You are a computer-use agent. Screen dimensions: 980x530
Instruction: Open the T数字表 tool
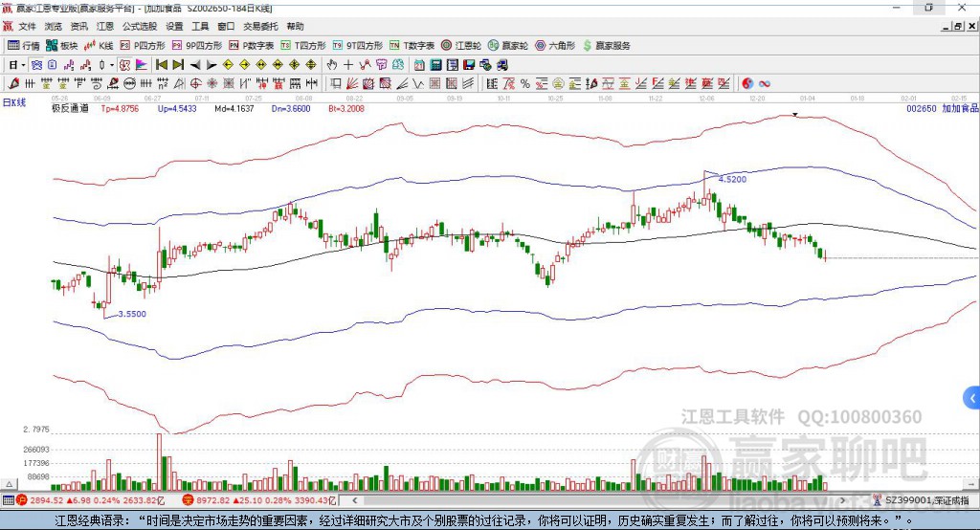tap(412, 46)
